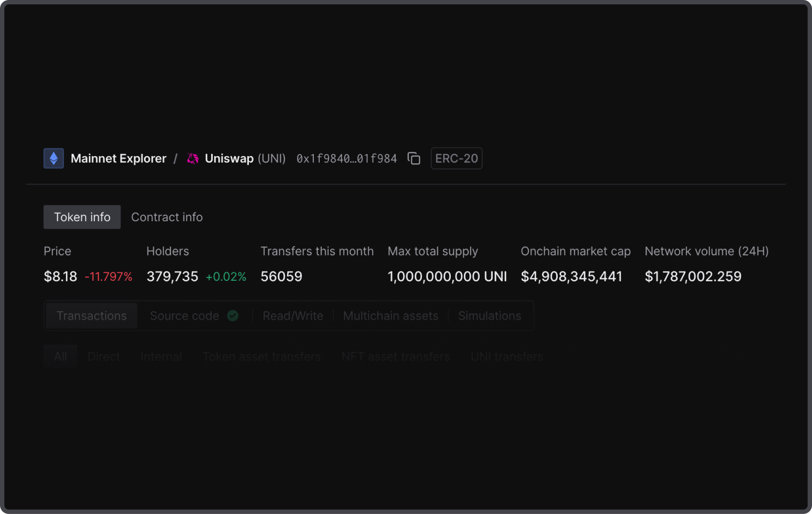Show Token asset transfers

(262, 357)
